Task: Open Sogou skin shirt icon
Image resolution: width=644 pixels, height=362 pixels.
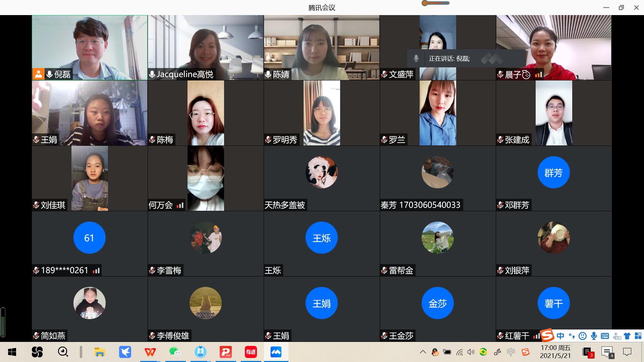Action: coord(627,336)
